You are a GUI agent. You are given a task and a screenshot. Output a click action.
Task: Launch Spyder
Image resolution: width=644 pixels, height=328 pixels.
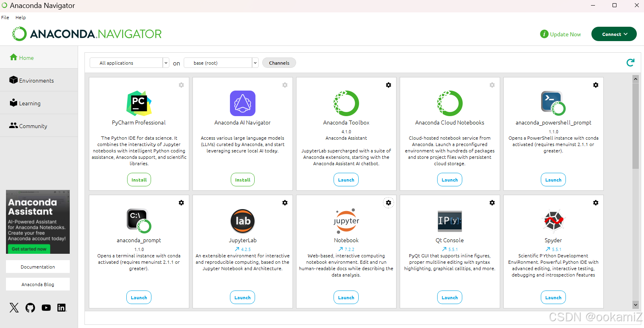click(554, 298)
